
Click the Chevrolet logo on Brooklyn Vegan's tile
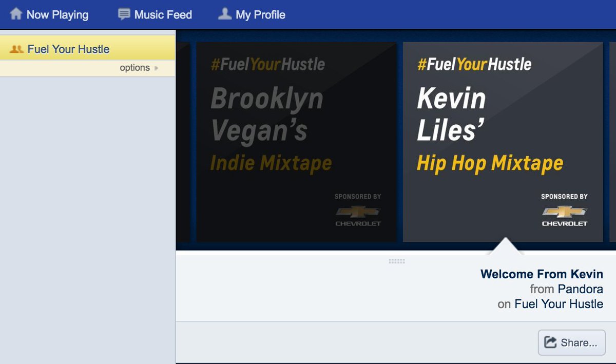[357, 212]
